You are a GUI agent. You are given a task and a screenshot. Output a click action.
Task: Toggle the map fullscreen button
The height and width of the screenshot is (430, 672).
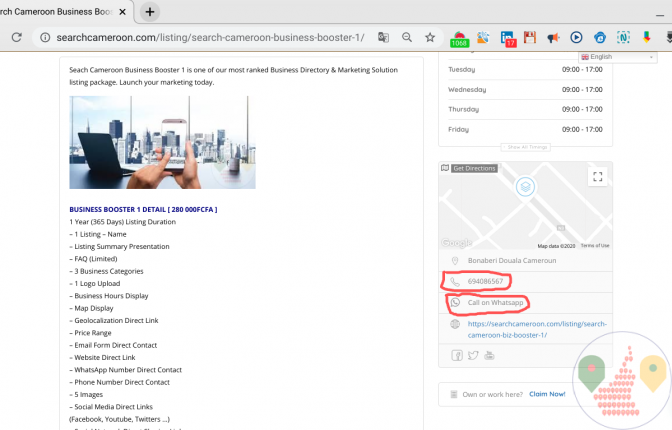(x=597, y=176)
